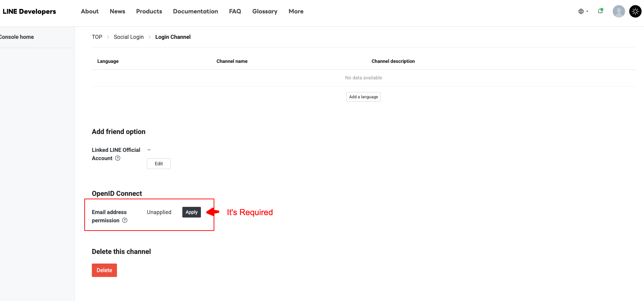Viewport: 644px width, 301px height.
Task: Expand the More menu
Action: tap(296, 11)
